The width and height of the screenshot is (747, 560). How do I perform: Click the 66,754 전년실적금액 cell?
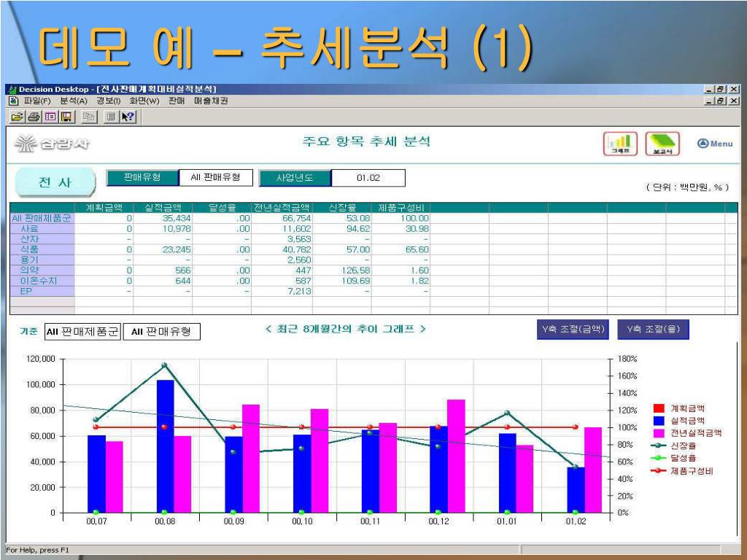click(x=282, y=218)
